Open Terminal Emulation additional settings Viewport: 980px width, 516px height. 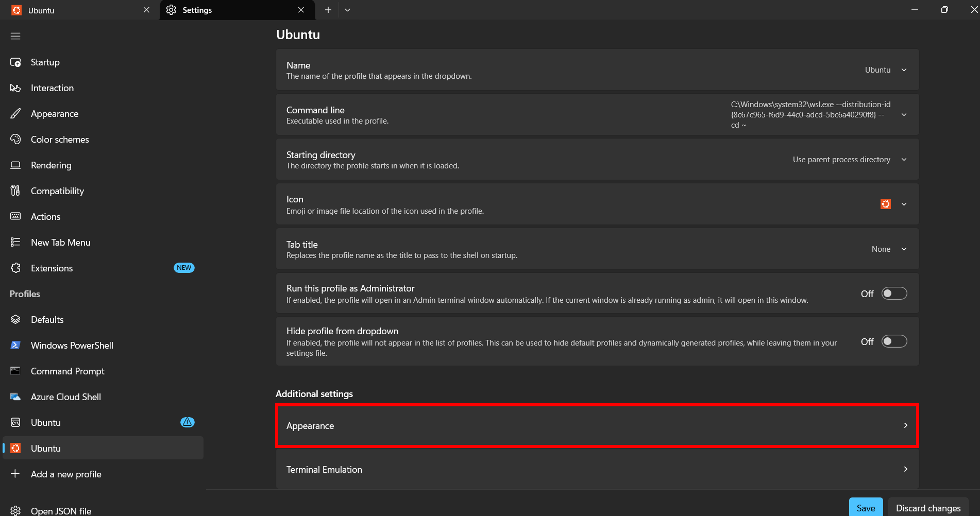(x=597, y=470)
